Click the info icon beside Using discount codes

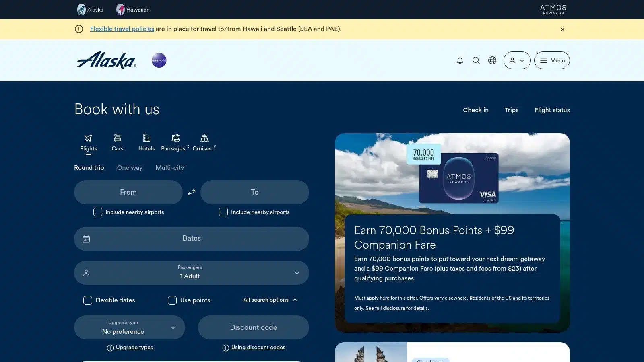click(226, 348)
